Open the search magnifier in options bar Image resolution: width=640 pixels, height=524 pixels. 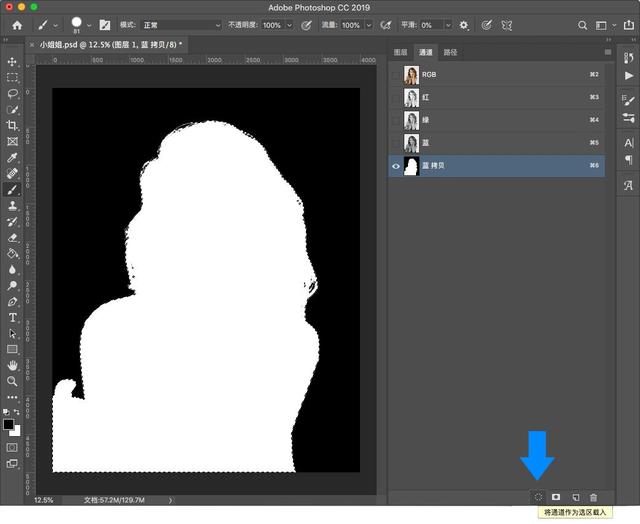click(x=582, y=25)
